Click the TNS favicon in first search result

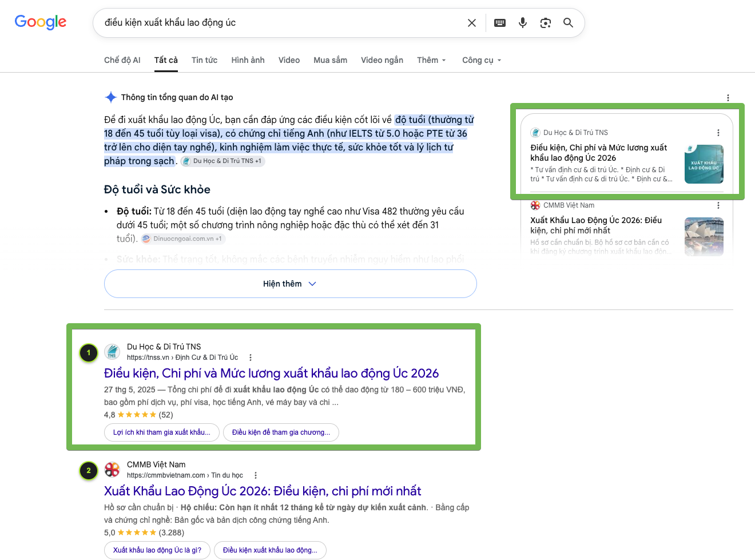click(112, 352)
